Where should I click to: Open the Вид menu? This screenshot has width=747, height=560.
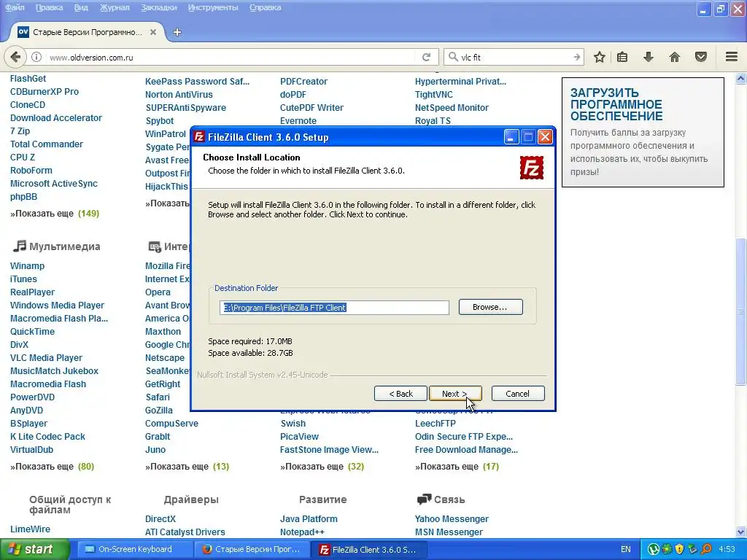[81, 7]
